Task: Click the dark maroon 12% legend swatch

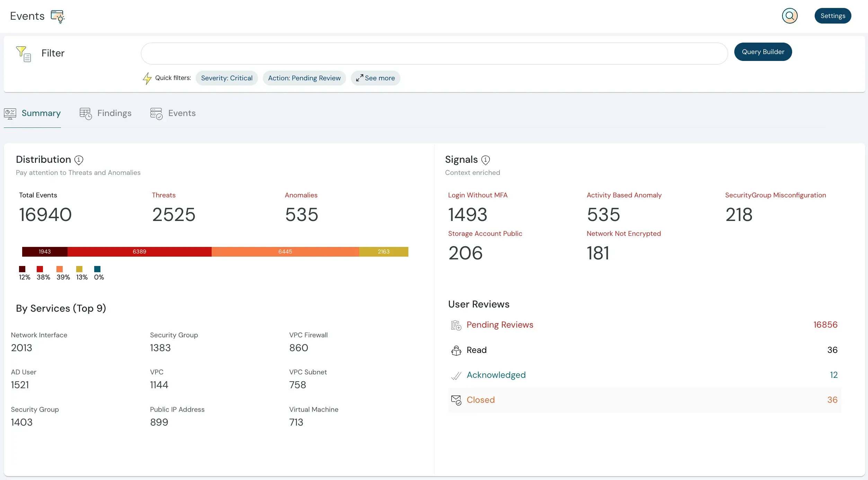Action: tap(22, 269)
